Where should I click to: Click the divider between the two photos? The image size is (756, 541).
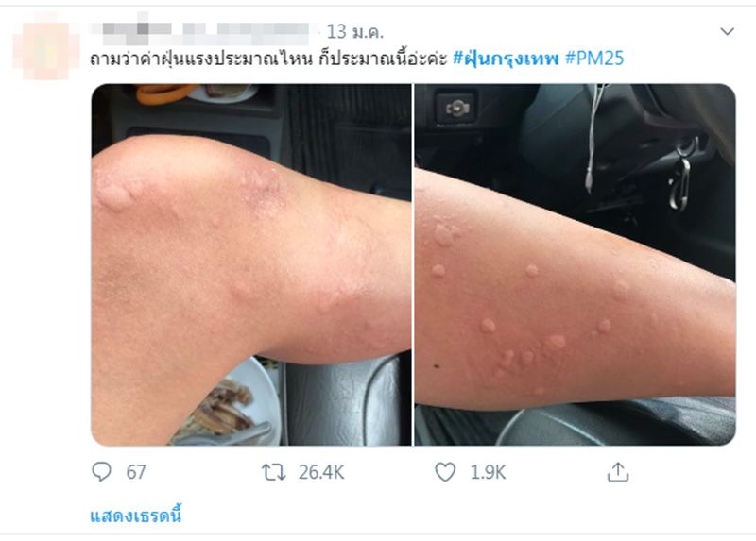click(413, 264)
